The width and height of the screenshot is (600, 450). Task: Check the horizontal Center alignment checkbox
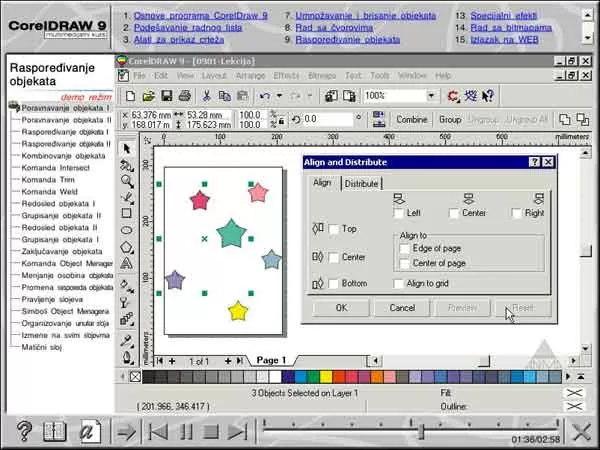454,213
